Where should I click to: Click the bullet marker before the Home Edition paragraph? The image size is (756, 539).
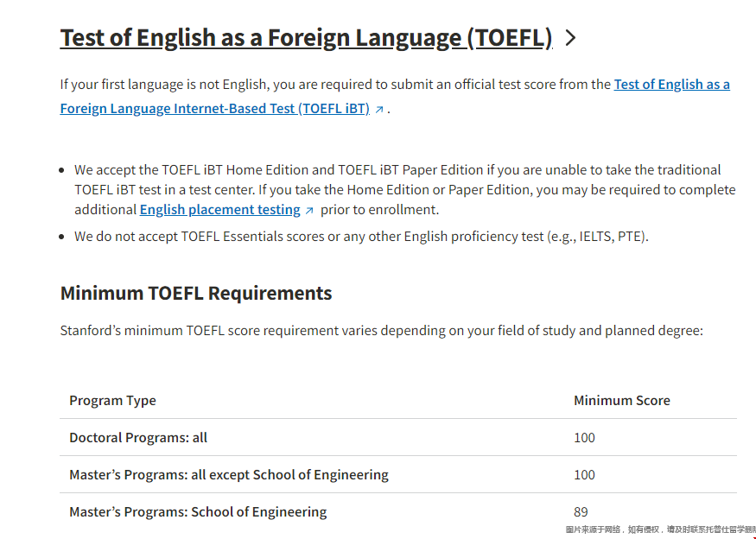(62, 171)
